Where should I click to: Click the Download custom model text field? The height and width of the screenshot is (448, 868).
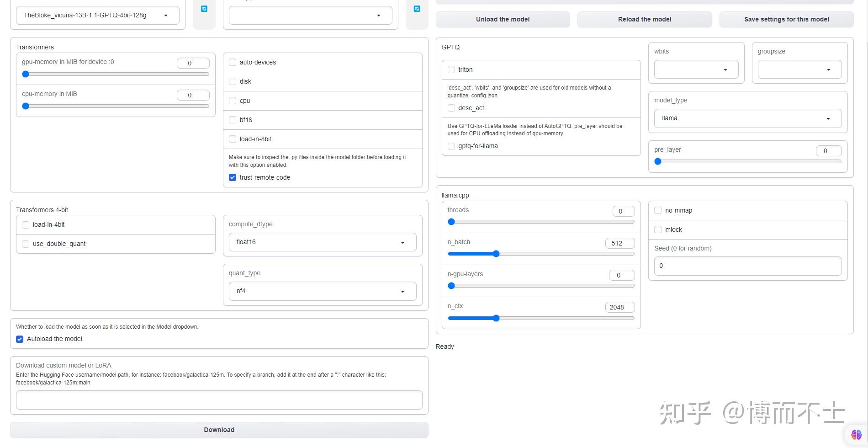click(219, 400)
